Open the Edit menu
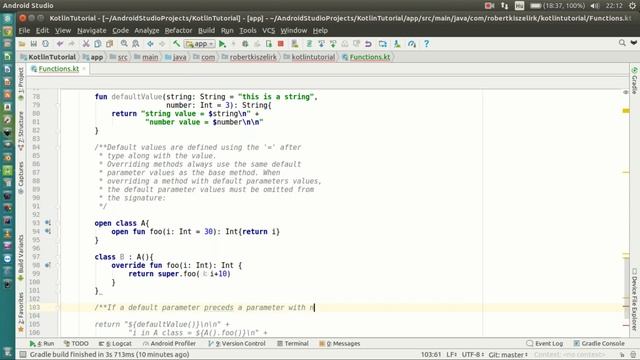The image size is (640, 360). (x=42, y=31)
